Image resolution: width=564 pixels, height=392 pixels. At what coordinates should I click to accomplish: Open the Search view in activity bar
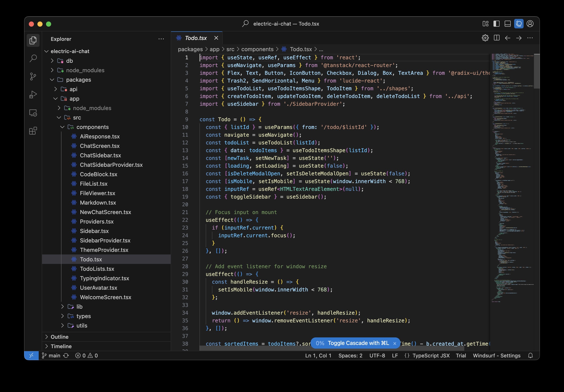(33, 58)
